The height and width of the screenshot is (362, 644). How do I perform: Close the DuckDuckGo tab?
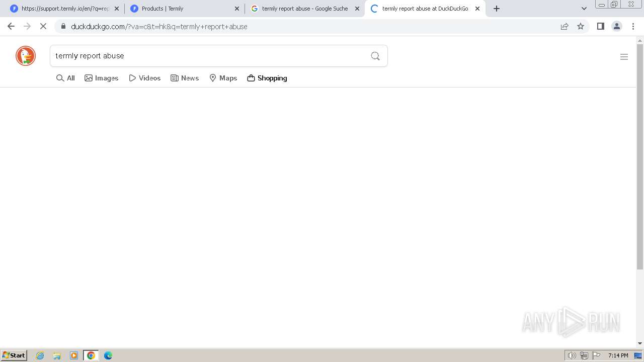[x=477, y=9]
